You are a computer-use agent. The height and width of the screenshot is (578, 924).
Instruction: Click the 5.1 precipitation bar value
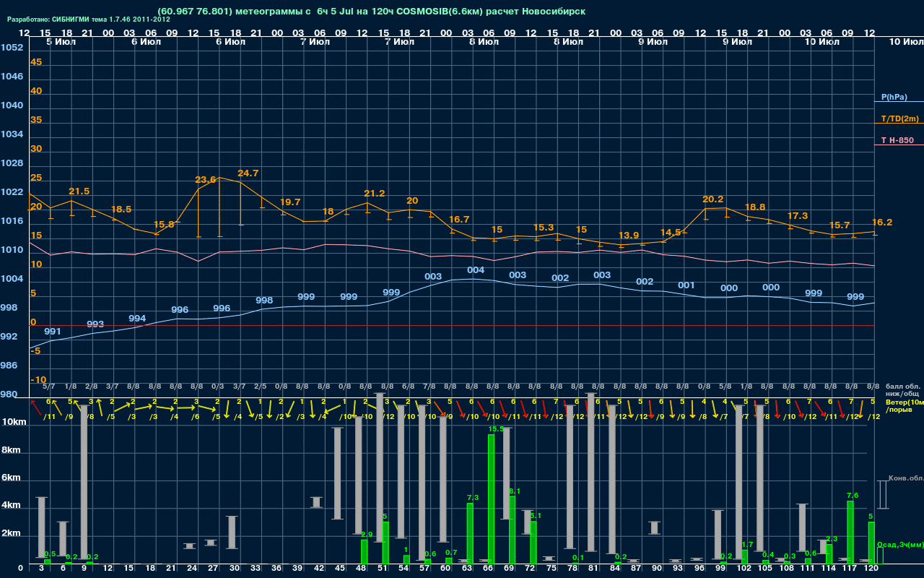[536, 516]
